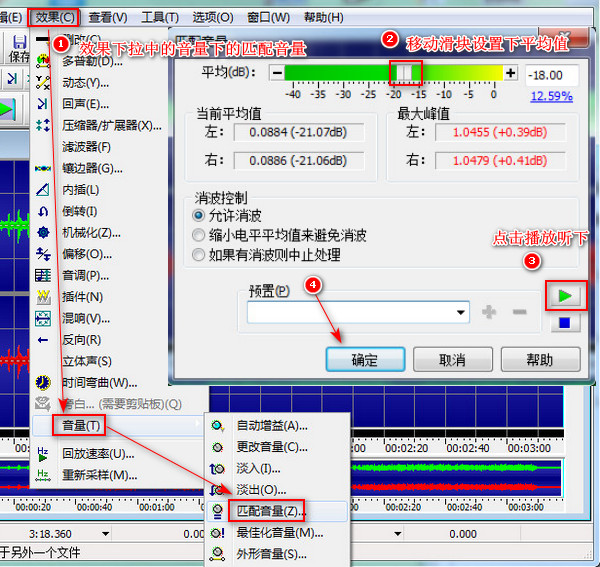
Task: Click the blue stop preview button
Action: point(565,323)
